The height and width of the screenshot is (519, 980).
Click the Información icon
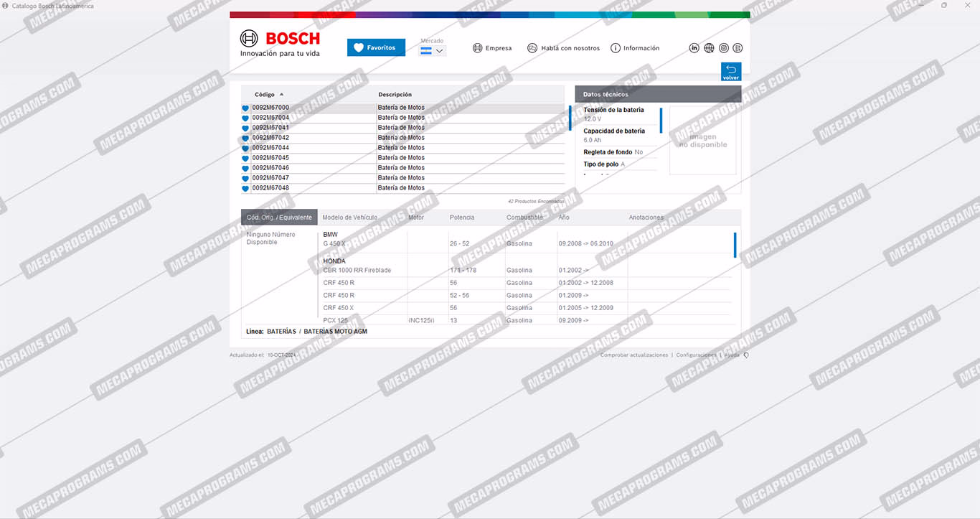coord(615,48)
